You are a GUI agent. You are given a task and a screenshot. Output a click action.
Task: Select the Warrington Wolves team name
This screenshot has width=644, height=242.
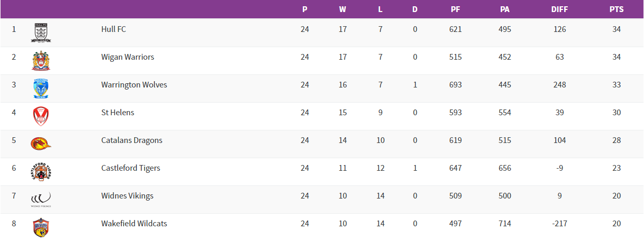click(x=134, y=85)
